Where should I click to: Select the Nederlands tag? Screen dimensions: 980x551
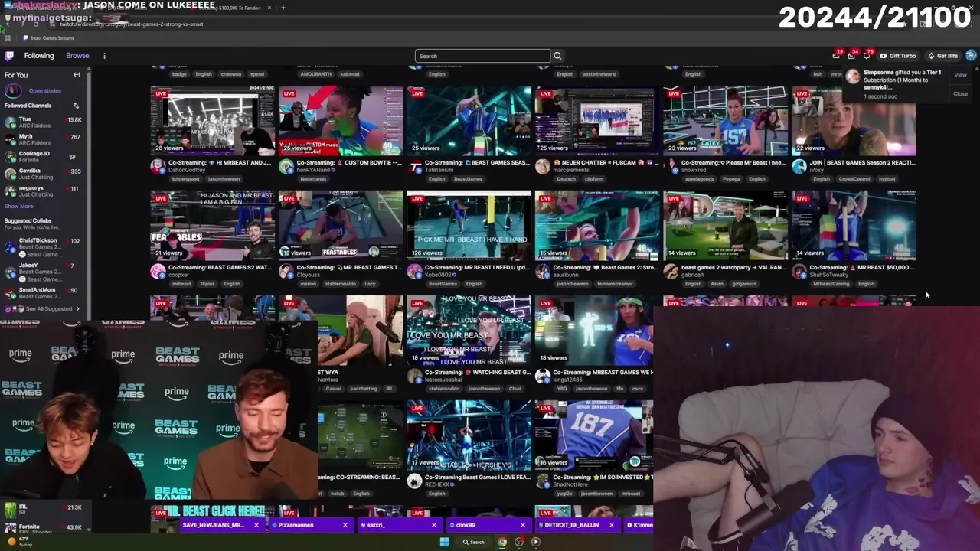pos(312,179)
